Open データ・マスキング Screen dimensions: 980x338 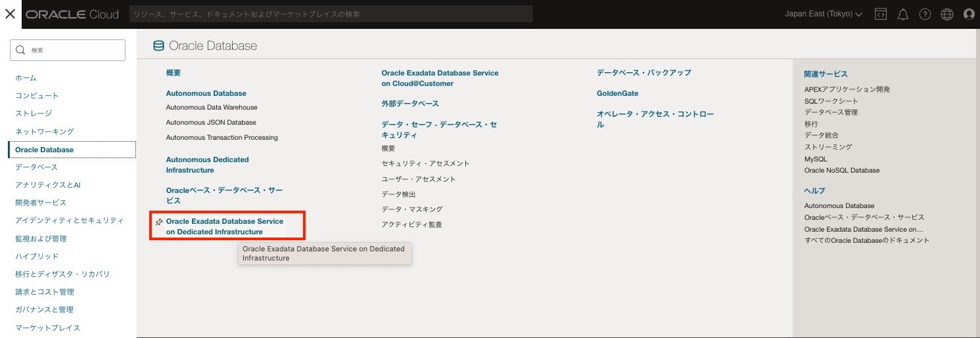(412, 209)
